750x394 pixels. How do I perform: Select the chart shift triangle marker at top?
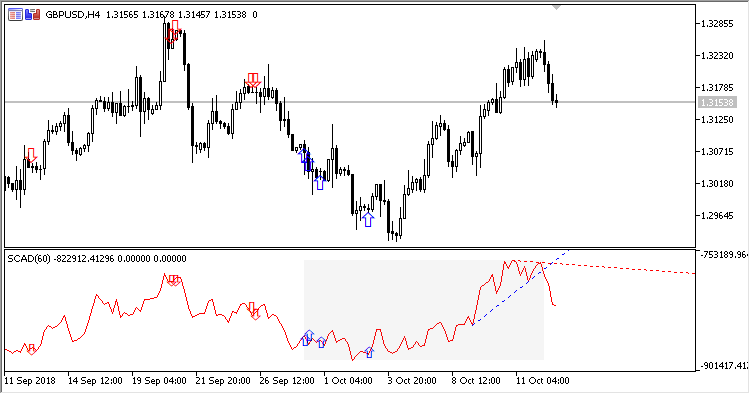click(556, 8)
